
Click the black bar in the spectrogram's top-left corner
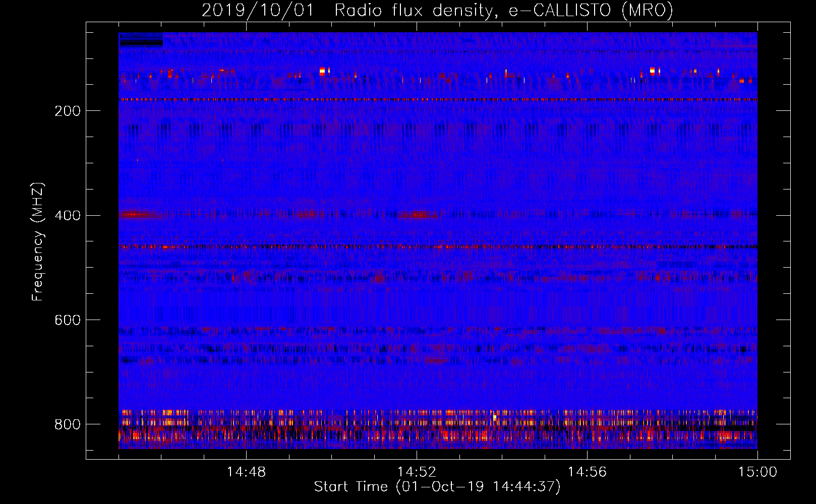coord(141,43)
